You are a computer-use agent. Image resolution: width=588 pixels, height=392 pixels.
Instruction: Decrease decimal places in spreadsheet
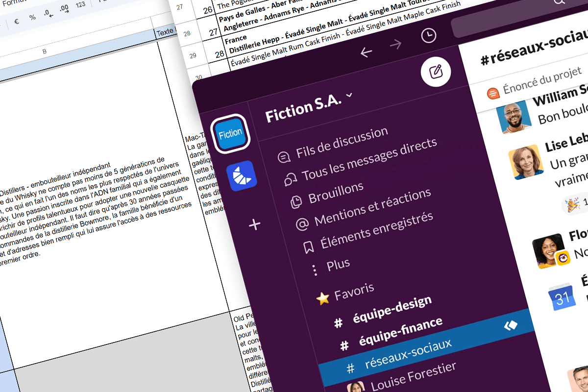pyautogui.click(x=48, y=14)
